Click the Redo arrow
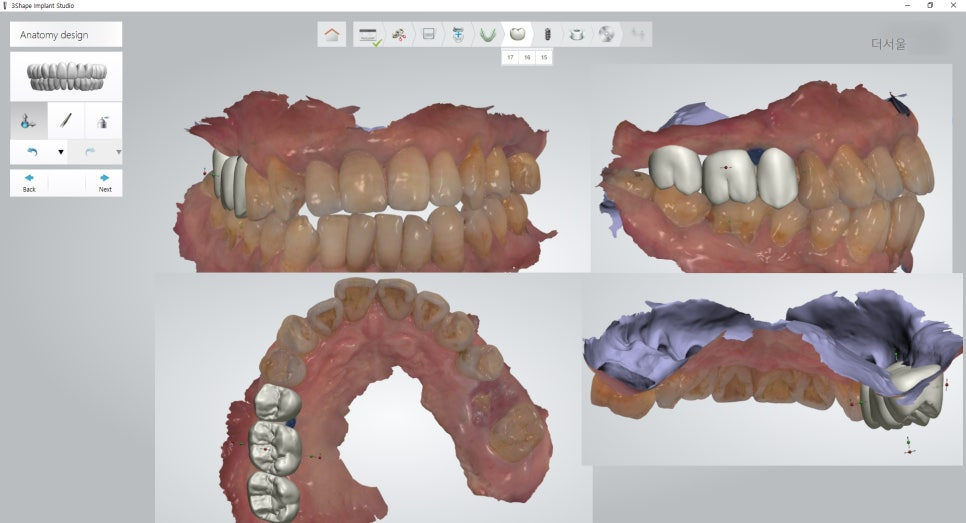Screen dimensions: 966x523 click(x=90, y=153)
